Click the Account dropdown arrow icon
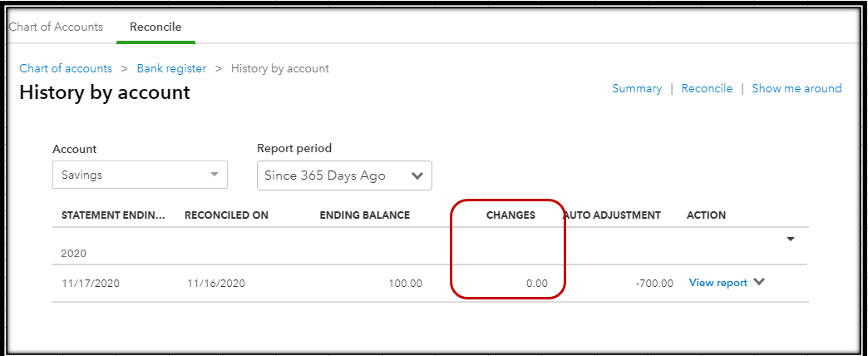Screen dimensions: 868x356 [x=215, y=175]
